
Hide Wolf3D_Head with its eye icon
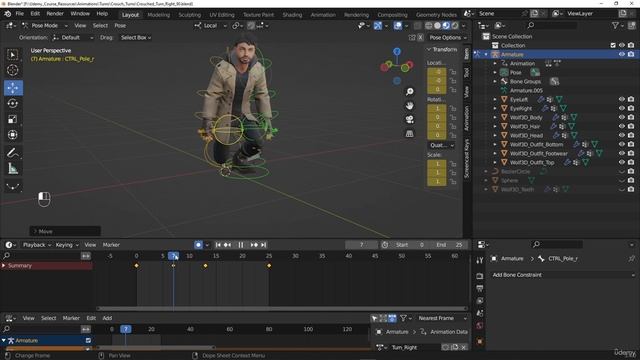click(622, 135)
